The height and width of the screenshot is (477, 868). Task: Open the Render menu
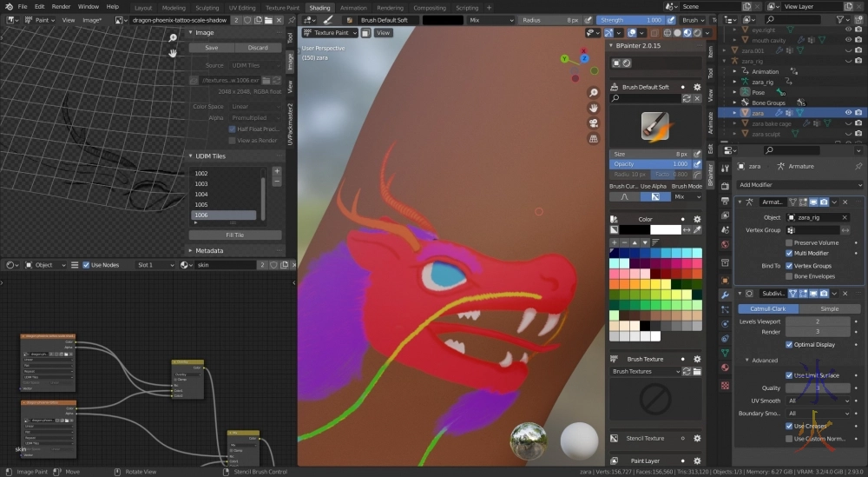click(61, 7)
